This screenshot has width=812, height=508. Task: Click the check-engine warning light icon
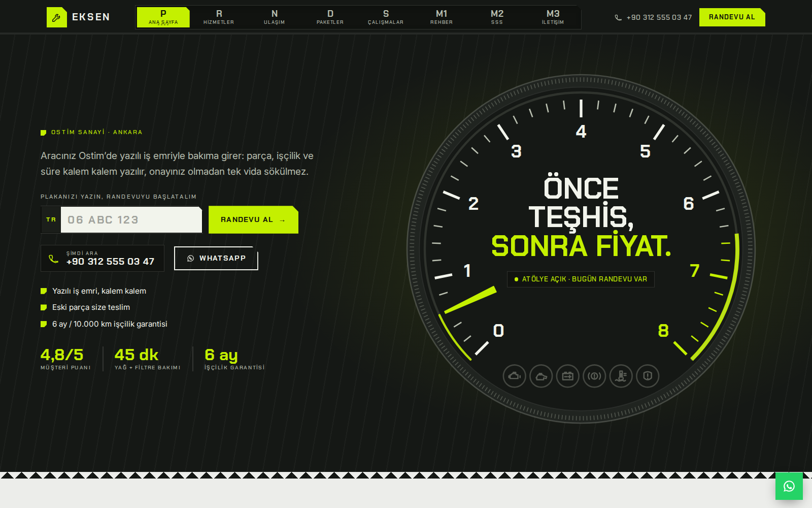pos(515,376)
